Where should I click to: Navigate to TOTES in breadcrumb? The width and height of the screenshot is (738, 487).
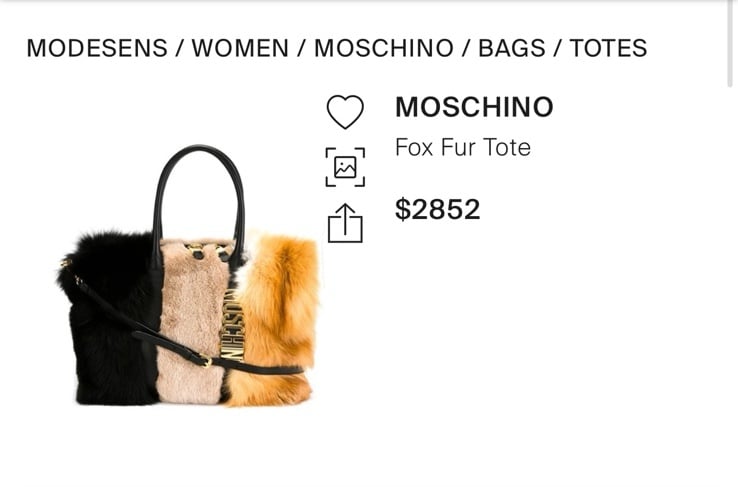pos(608,48)
